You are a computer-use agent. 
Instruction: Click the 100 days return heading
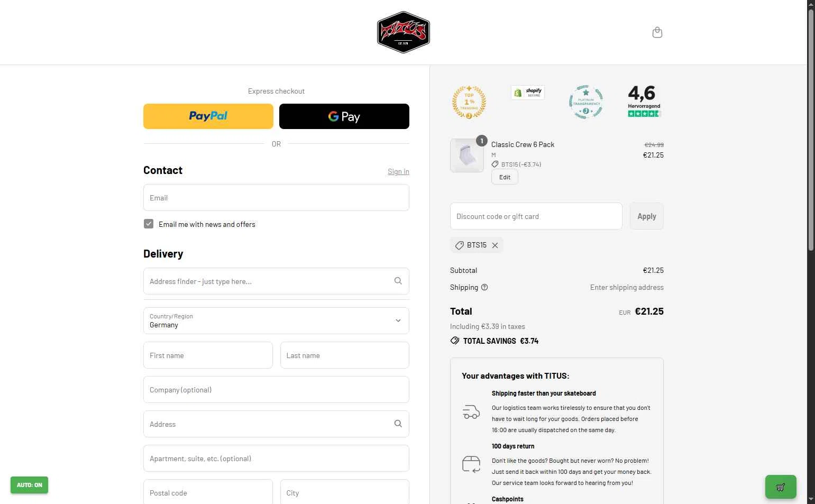click(513, 446)
